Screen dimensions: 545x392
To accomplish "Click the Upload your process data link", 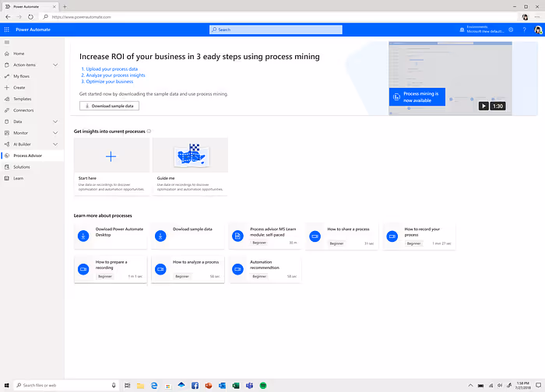I will 111,69.
